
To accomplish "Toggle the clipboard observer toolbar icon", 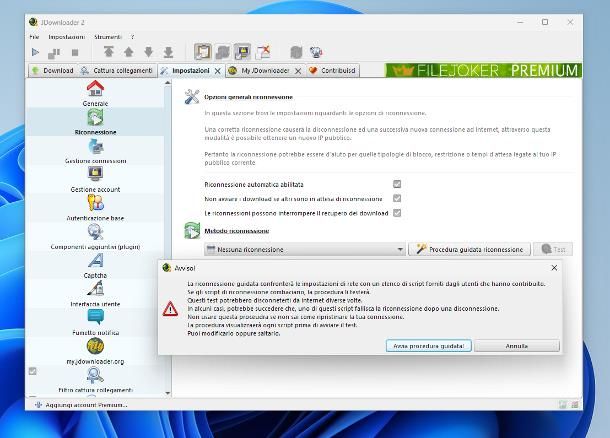I will click(x=203, y=52).
